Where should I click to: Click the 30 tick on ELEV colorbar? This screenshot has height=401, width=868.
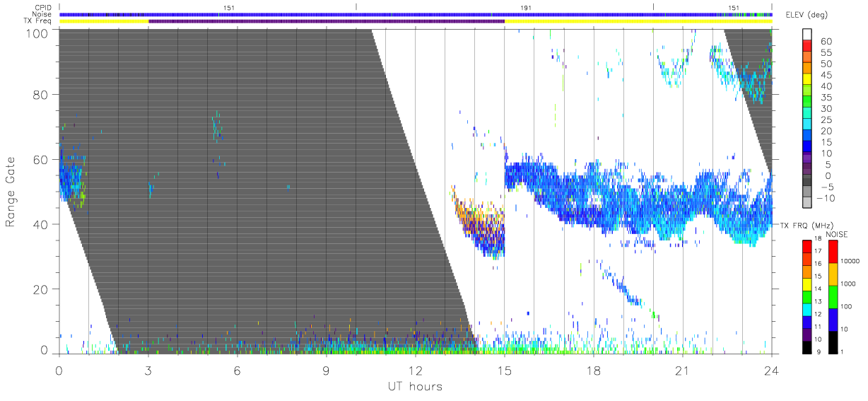click(826, 109)
